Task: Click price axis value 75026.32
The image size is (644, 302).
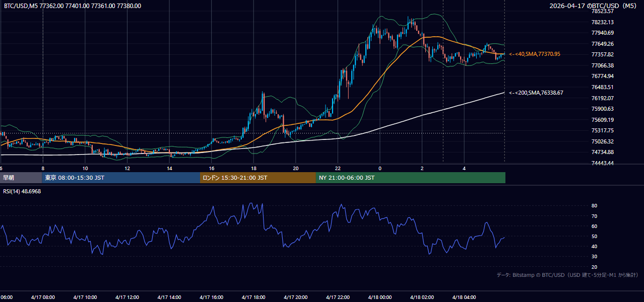Action: click(602, 141)
